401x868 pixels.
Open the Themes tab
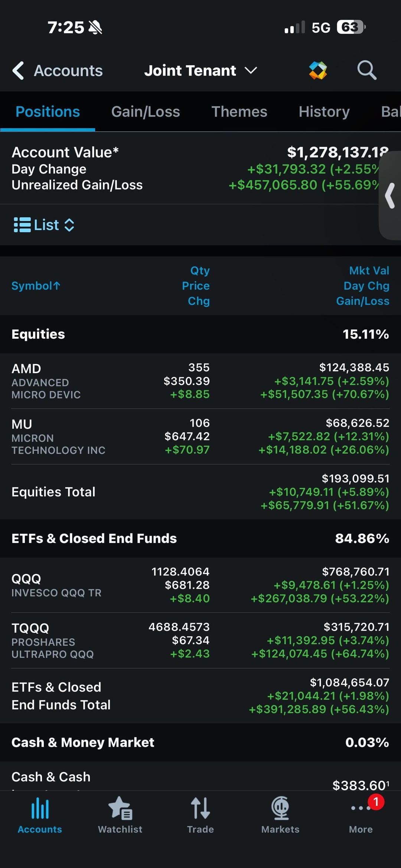point(239,112)
